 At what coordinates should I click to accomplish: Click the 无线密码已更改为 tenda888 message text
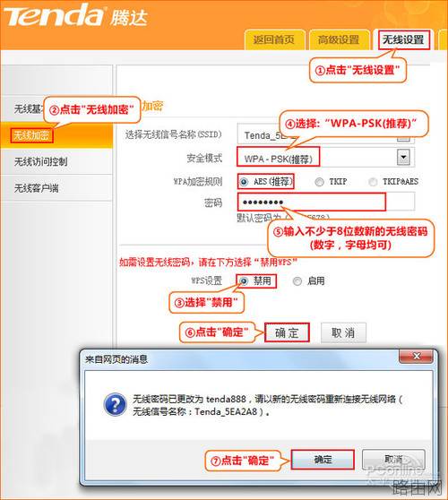tap(267, 405)
